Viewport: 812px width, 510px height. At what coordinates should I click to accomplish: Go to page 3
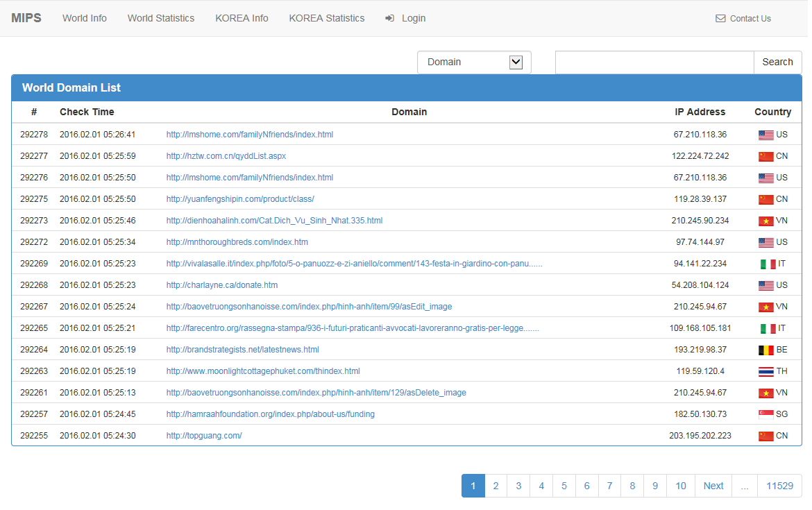point(518,486)
